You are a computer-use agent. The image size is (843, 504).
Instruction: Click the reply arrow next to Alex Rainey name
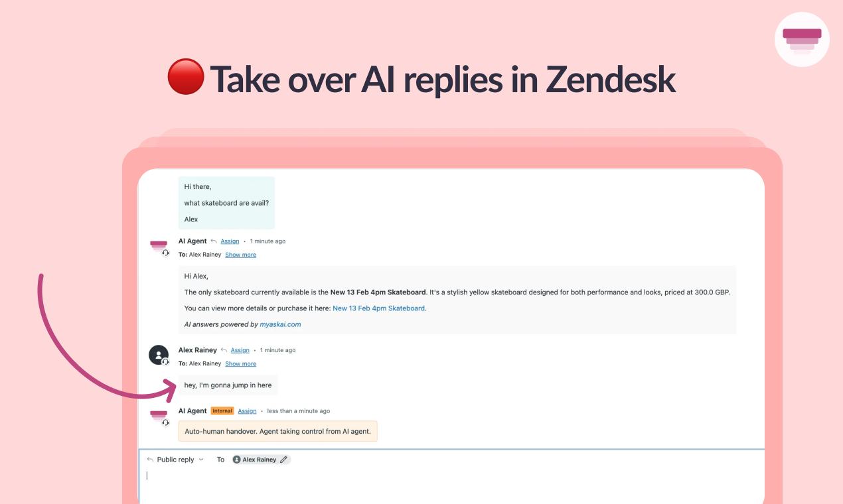[x=224, y=349]
